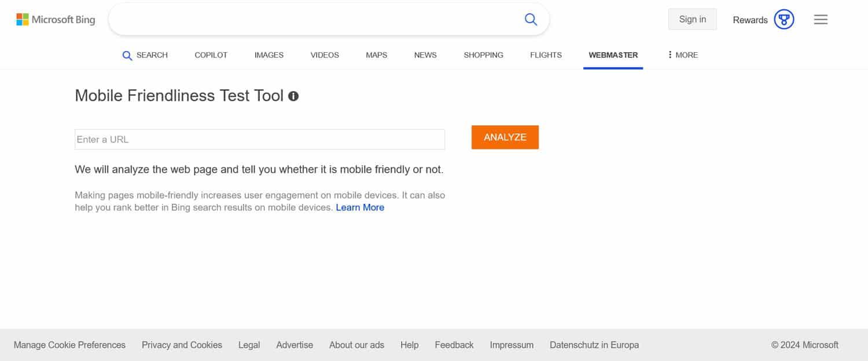This screenshot has width=868, height=361.
Task: Select the Videos tab
Action: coord(325,55)
